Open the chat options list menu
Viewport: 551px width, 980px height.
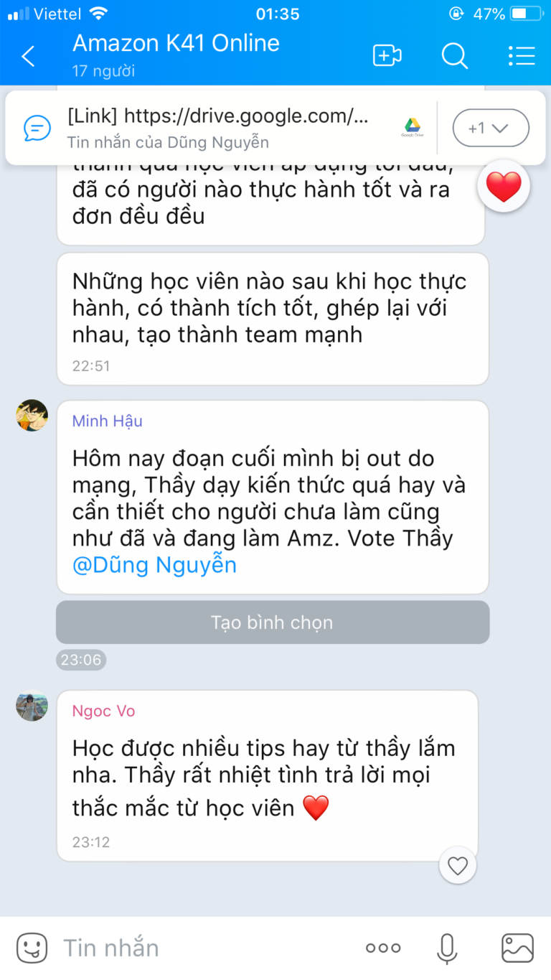pos(522,55)
